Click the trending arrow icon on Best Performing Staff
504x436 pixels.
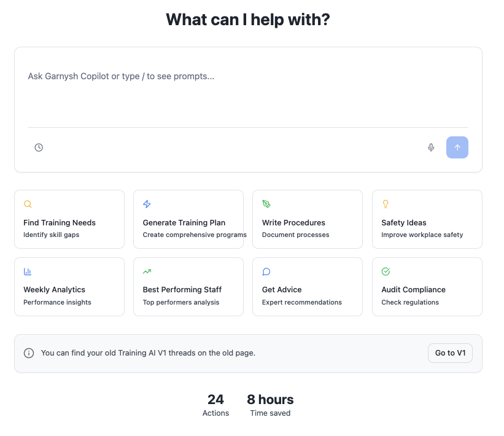[x=147, y=271]
